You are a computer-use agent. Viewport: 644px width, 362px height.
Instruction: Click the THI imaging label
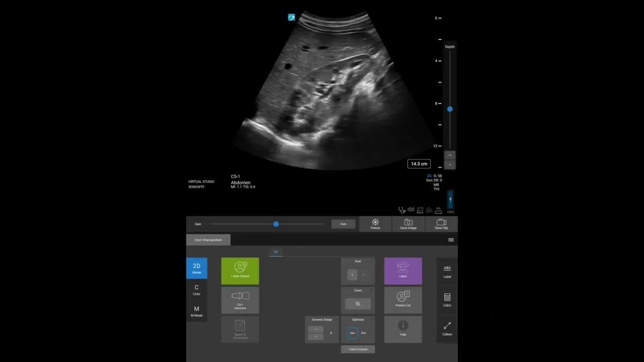pos(436,189)
